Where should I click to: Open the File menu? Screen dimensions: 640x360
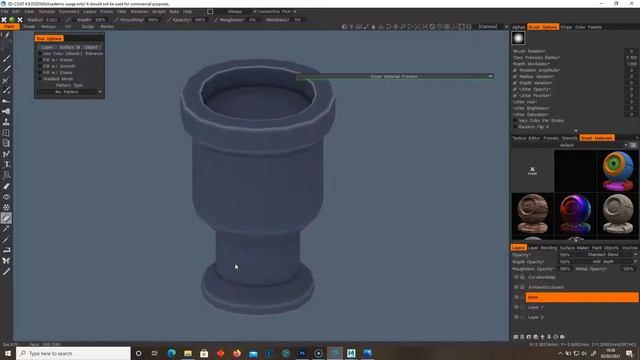coord(4,11)
